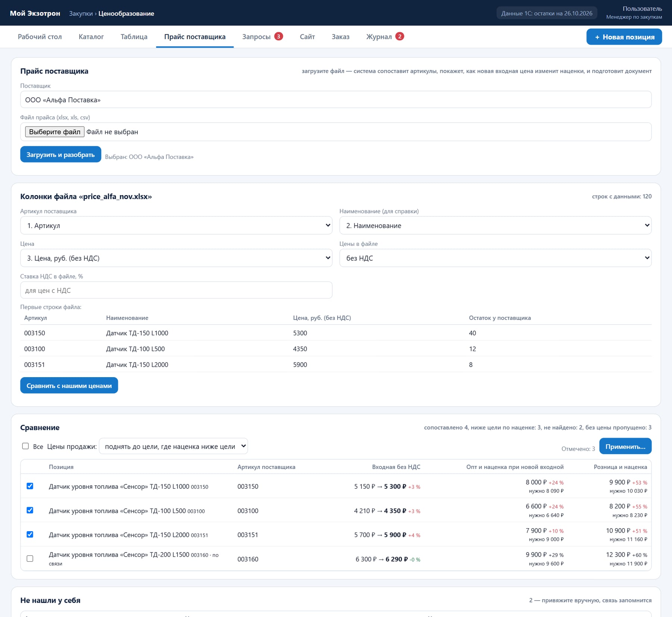Toggle the Все checkbox
This screenshot has height=617, width=672.
(x=25, y=446)
